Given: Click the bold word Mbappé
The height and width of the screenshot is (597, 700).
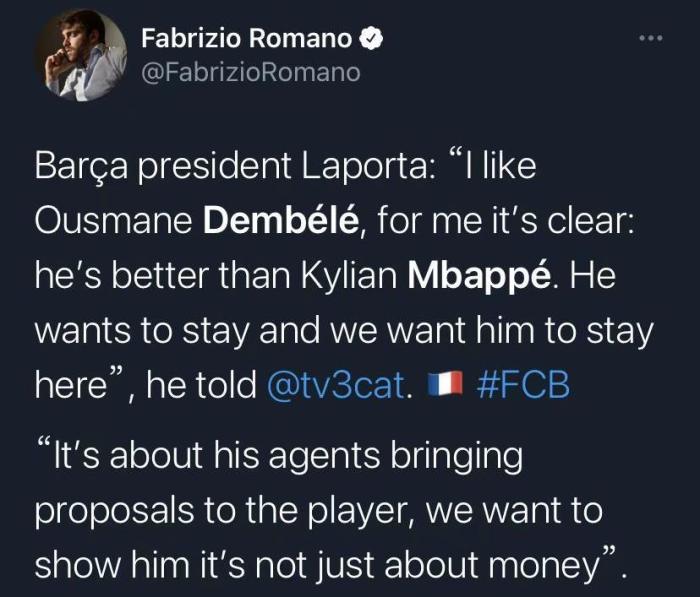Looking at the screenshot, I should point(481,275).
